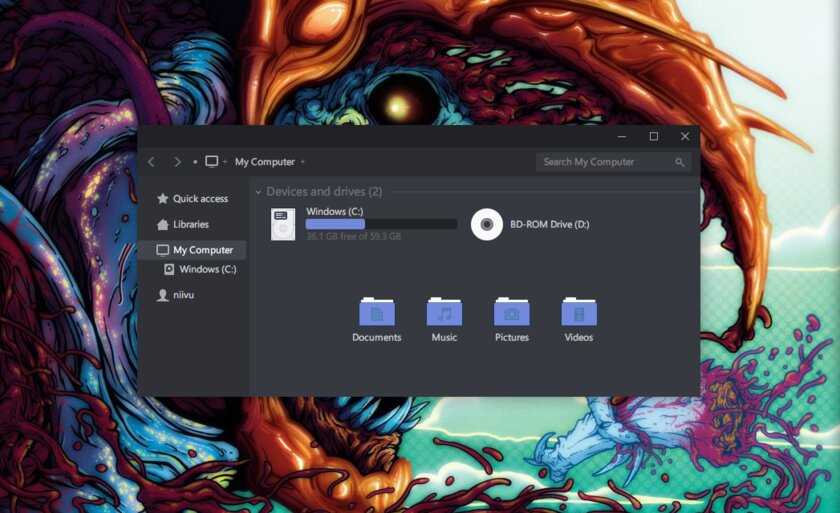Click the magnifier icon in search box

(680, 162)
